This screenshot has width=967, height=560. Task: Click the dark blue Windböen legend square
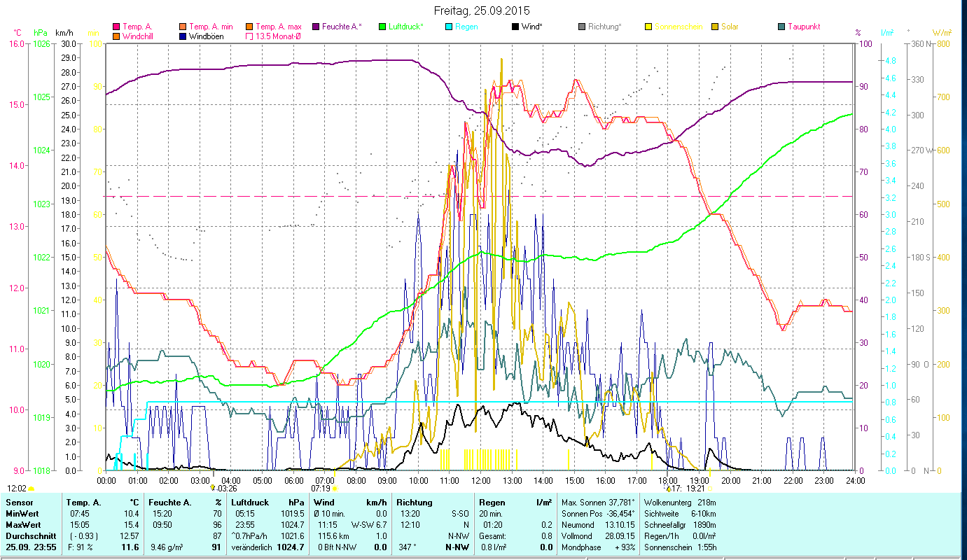pos(183,36)
